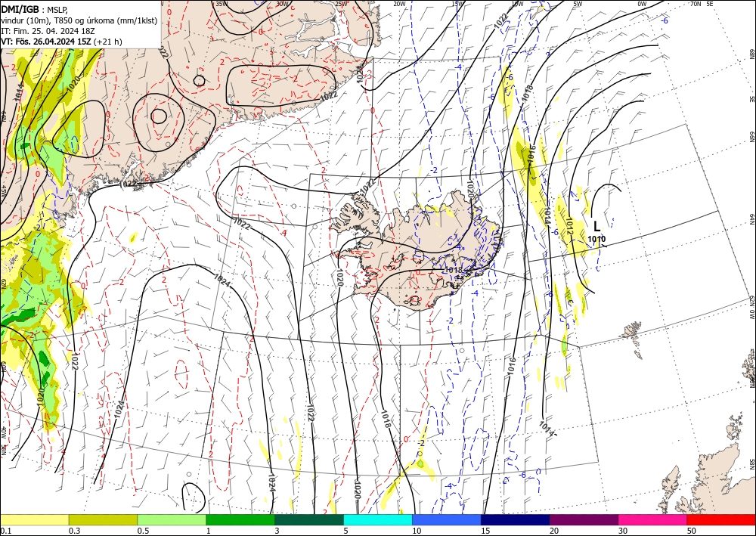The image size is (756, 536).
Task: Click the Faroe Islands on the map
Action: click(x=632, y=333)
